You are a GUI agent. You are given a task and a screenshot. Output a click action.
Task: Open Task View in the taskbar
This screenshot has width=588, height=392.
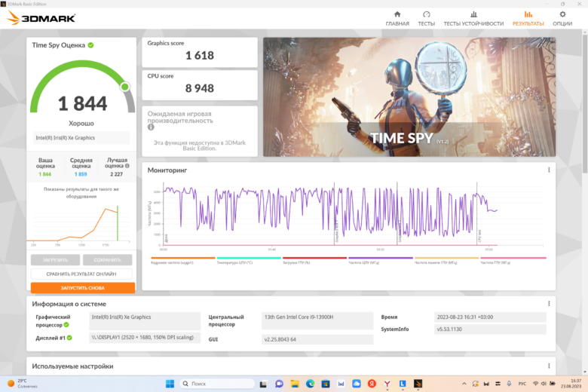(263, 384)
